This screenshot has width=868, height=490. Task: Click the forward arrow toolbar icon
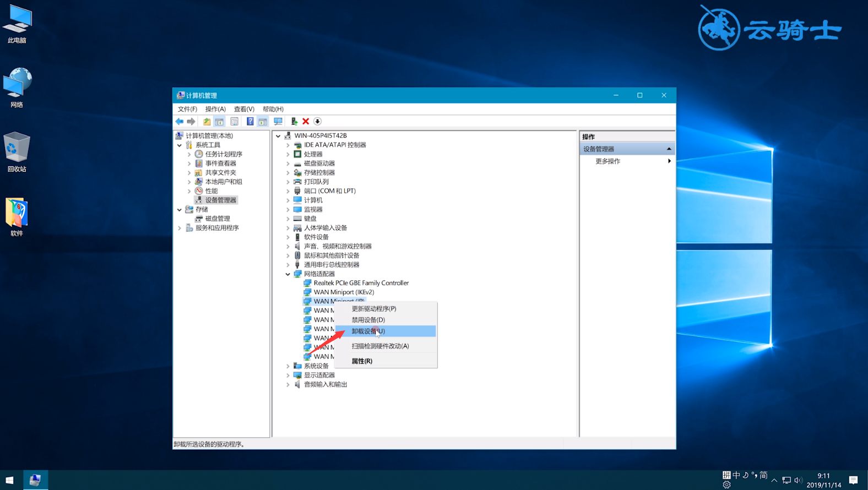pos(191,122)
